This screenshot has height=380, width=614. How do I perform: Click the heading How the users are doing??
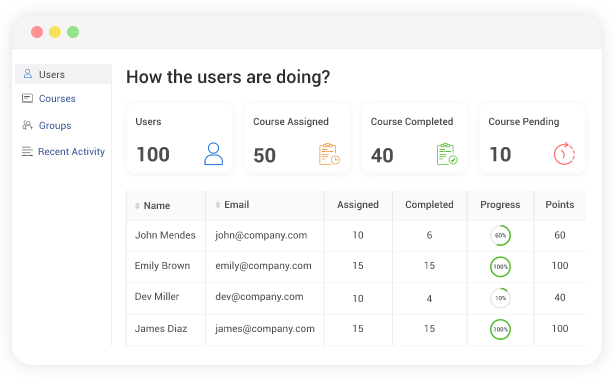coord(228,77)
